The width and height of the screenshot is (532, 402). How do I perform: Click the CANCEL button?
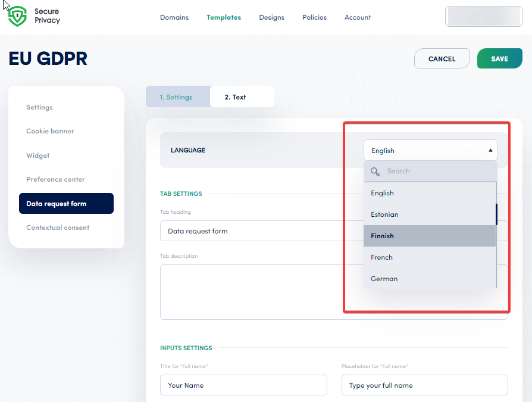(442, 58)
